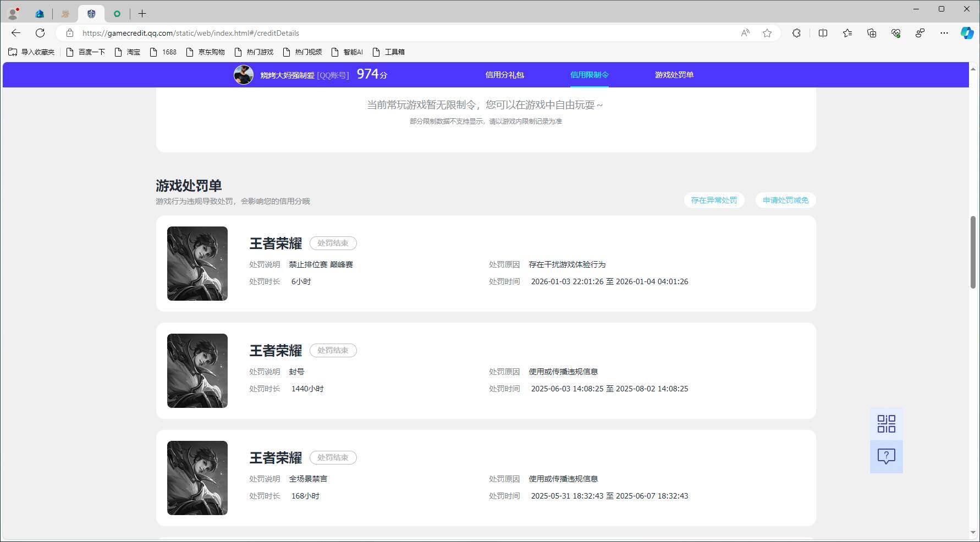
Task: Click hero image of 6小时 penalty card
Action: pos(197,263)
